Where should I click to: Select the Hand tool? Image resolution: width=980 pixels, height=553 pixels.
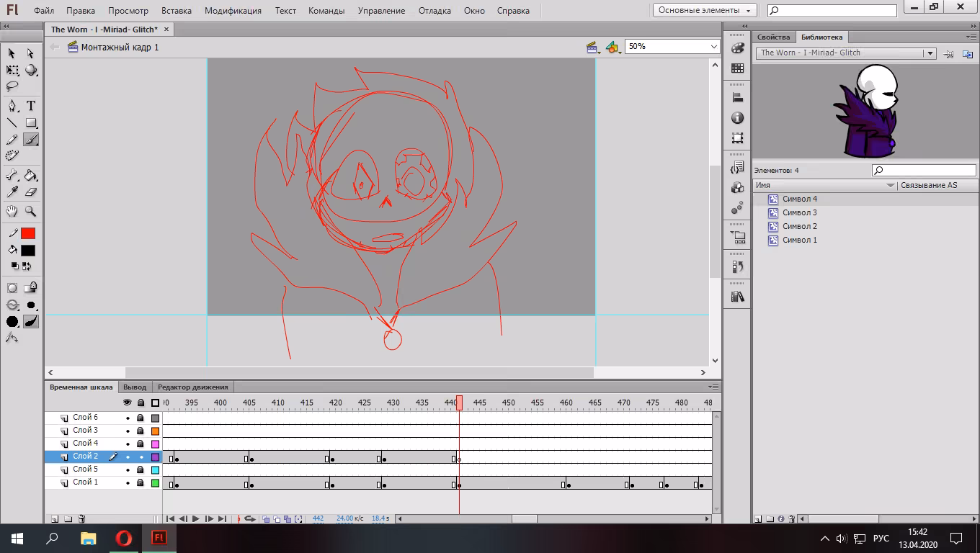[x=12, y=211]
